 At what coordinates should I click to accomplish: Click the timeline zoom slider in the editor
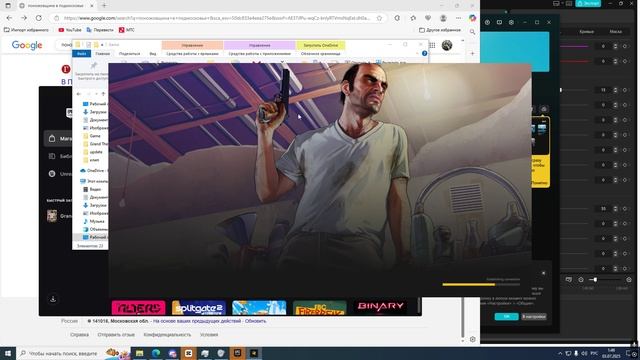(x=604, y=280)
